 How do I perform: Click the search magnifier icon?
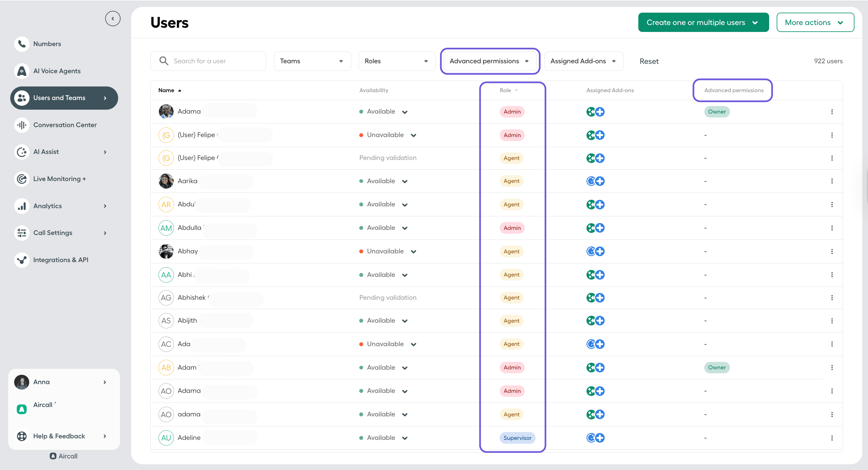click(x=164, y=61)
